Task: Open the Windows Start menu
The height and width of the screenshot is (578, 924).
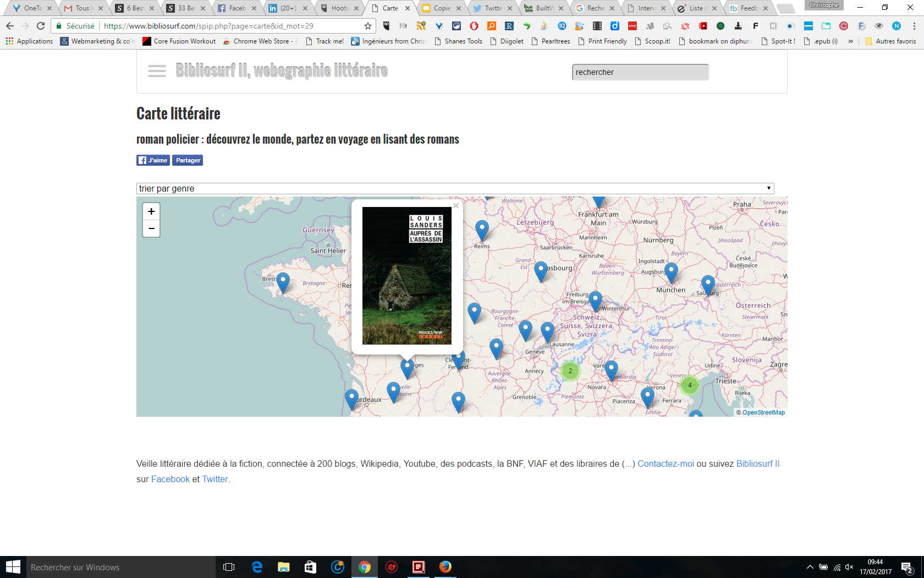Action: coord(13,567)
